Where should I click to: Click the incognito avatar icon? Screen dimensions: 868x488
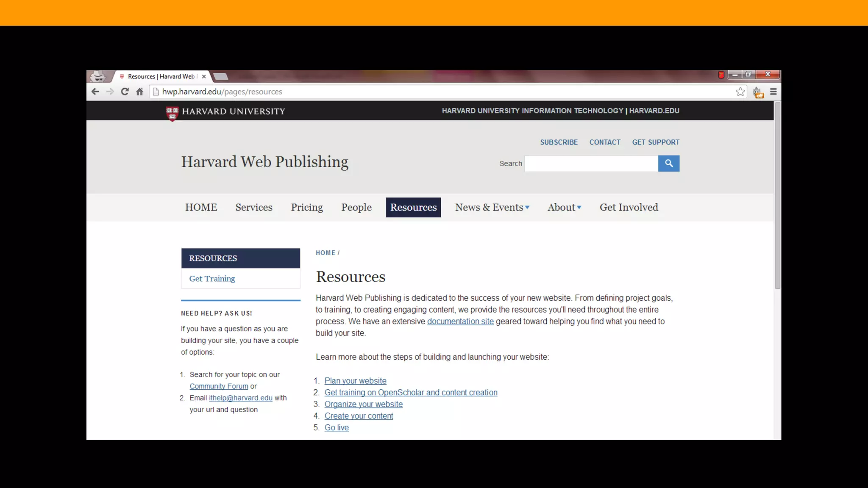point(98,76)
